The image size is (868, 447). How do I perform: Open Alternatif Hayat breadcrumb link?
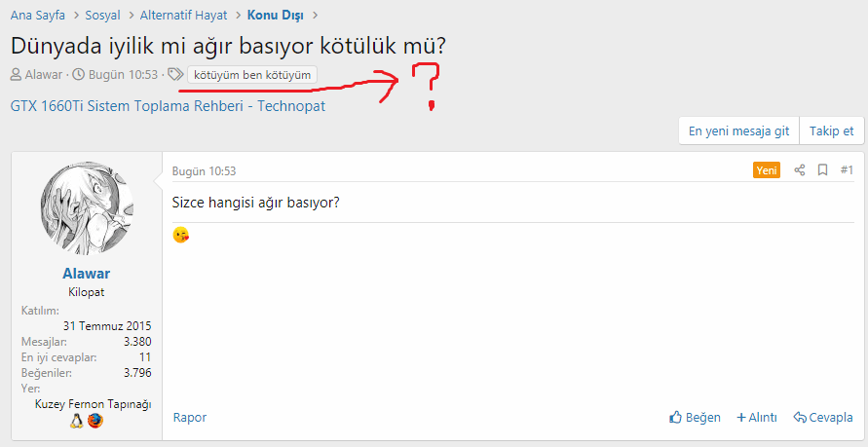click(183, 15)
